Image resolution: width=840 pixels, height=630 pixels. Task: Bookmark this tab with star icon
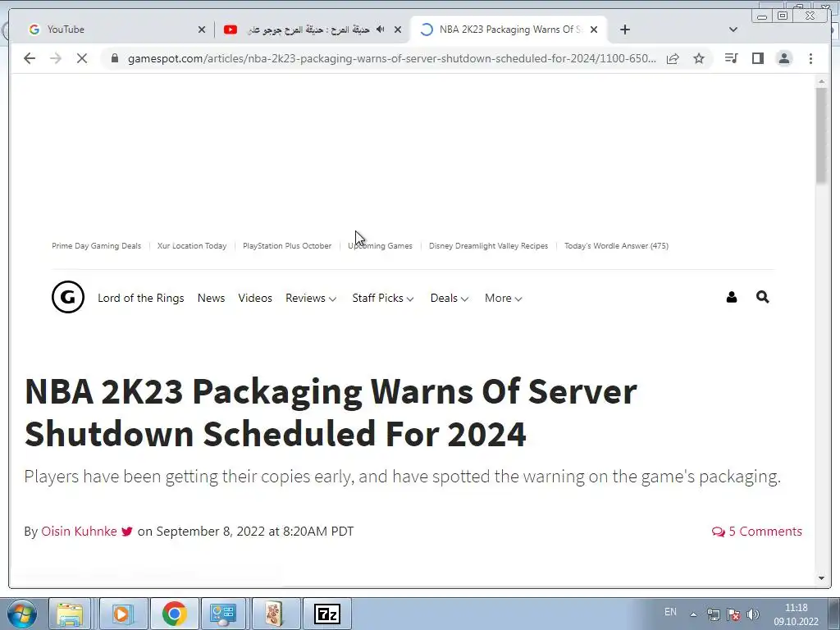coord(699,58)
